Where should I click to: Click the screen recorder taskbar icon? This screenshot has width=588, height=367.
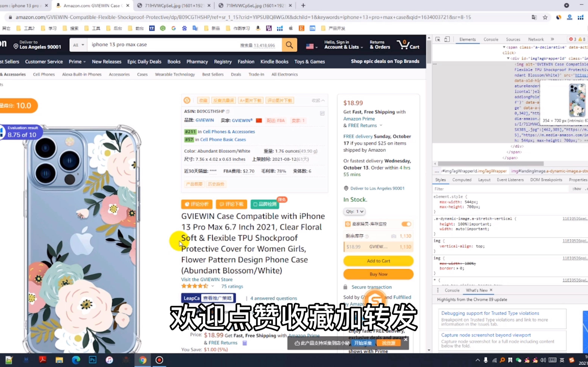(159, 360)
